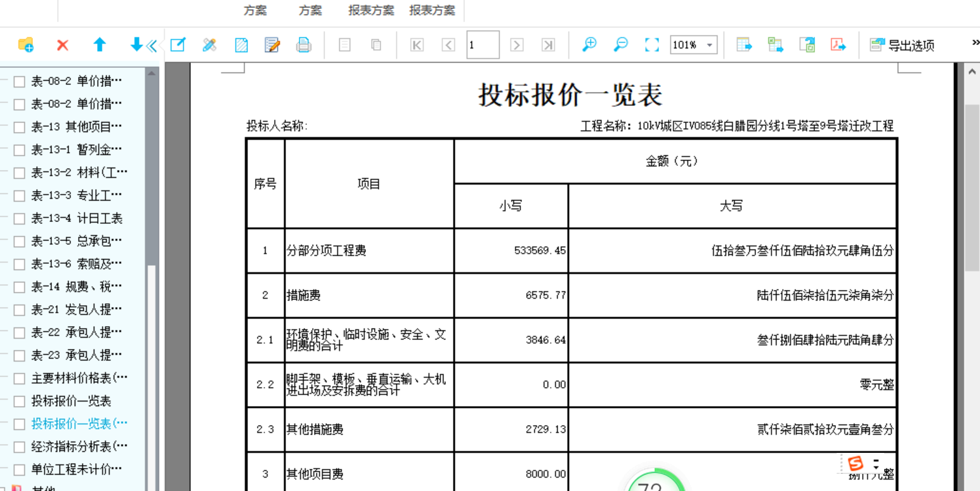Click the blue move-up arrow

click(x=99, y=45)
